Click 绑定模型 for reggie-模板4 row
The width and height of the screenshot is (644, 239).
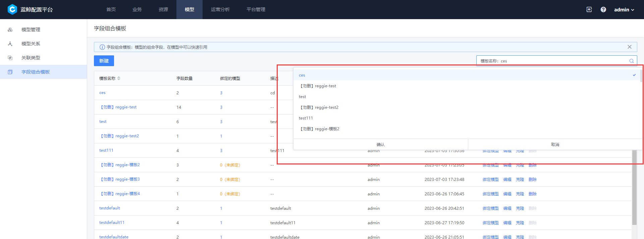491,194
